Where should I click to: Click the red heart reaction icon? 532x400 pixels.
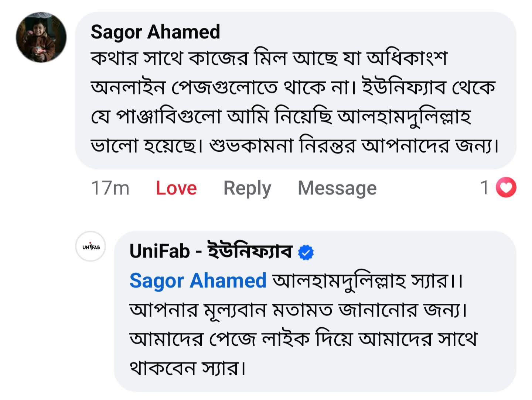tap(506, 187)
